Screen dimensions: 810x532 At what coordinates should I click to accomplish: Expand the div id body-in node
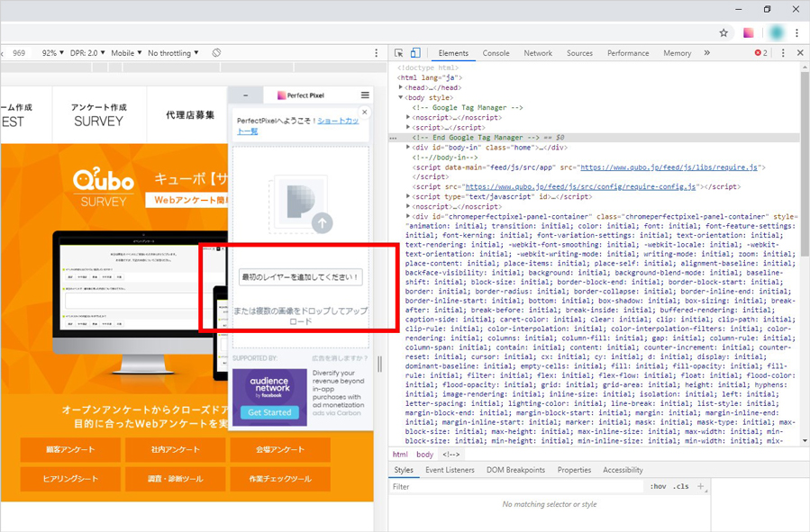[409, 147]
